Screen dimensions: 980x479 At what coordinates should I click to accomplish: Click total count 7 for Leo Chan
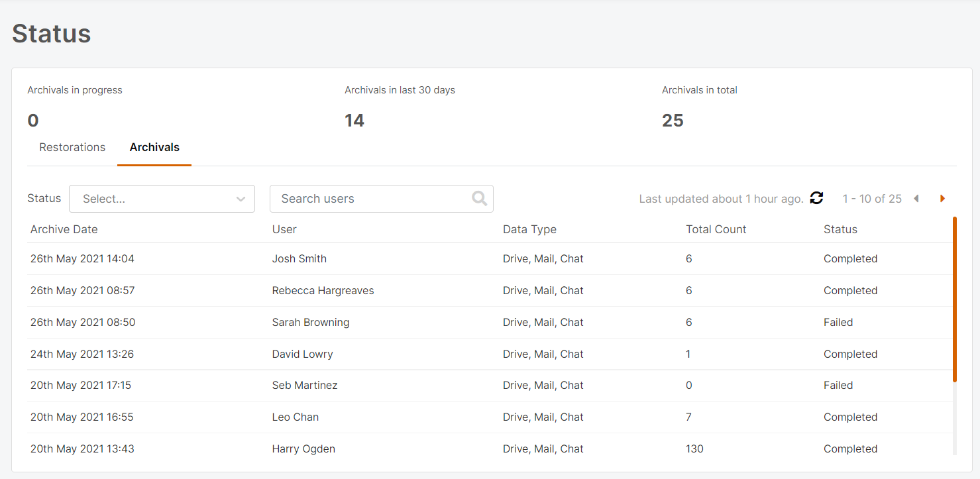tap(689, 417)
